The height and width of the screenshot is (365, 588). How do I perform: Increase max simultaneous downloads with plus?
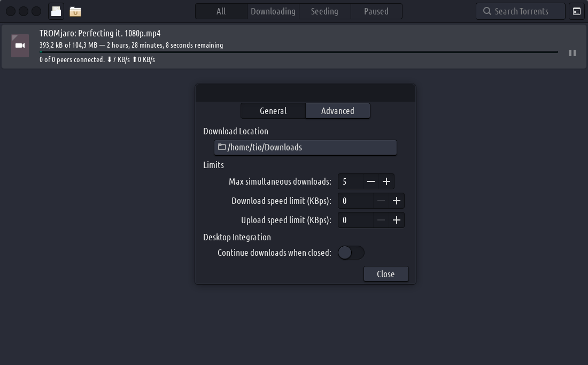pyautogui.click(x=386, y=181)
